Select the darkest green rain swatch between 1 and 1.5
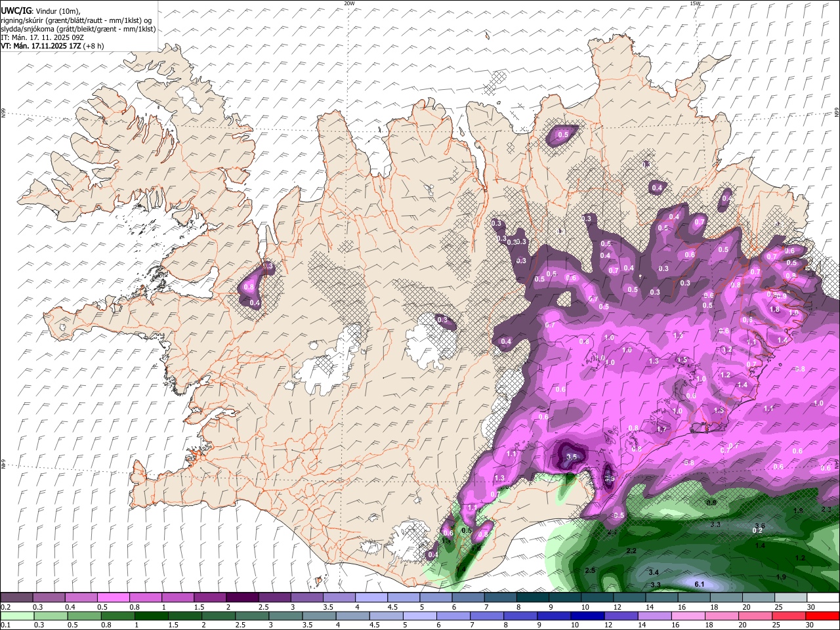This screenshot has width=840, height=630. [151, 616]
